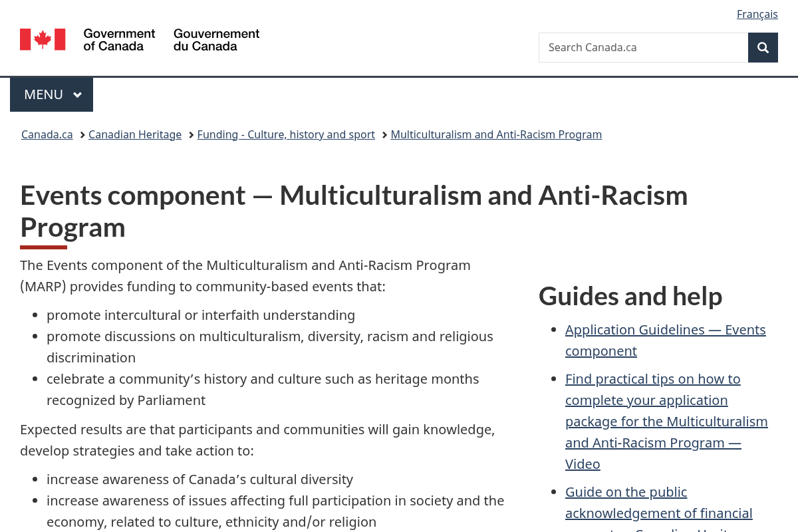Screen dimensions: 798x532
Task: Click the Government of Canada flag logo
Action: (x=43, y=39)
